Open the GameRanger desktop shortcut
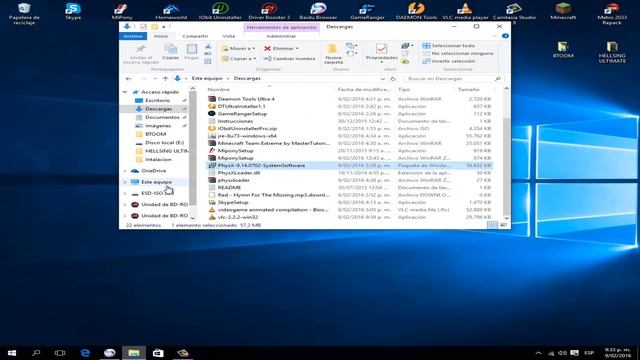The height and width of the screenshot is (360, 640). 367,11
